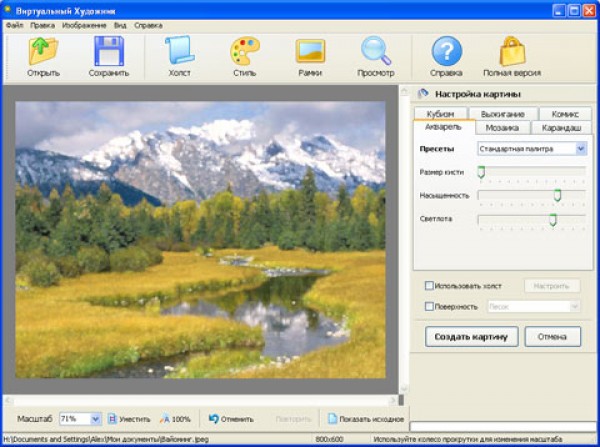Switch to the Мозаика tab

tap(502, 128)
